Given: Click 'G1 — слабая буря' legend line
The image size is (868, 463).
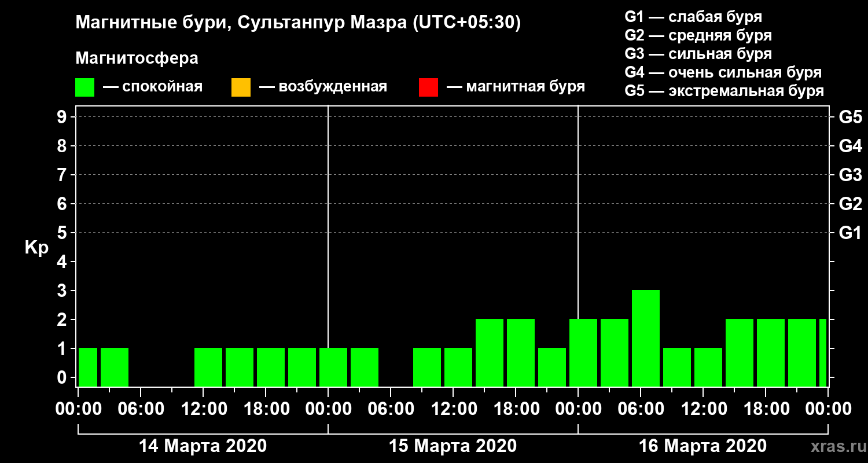Looking at the screenshot, I should click(693, 17).
